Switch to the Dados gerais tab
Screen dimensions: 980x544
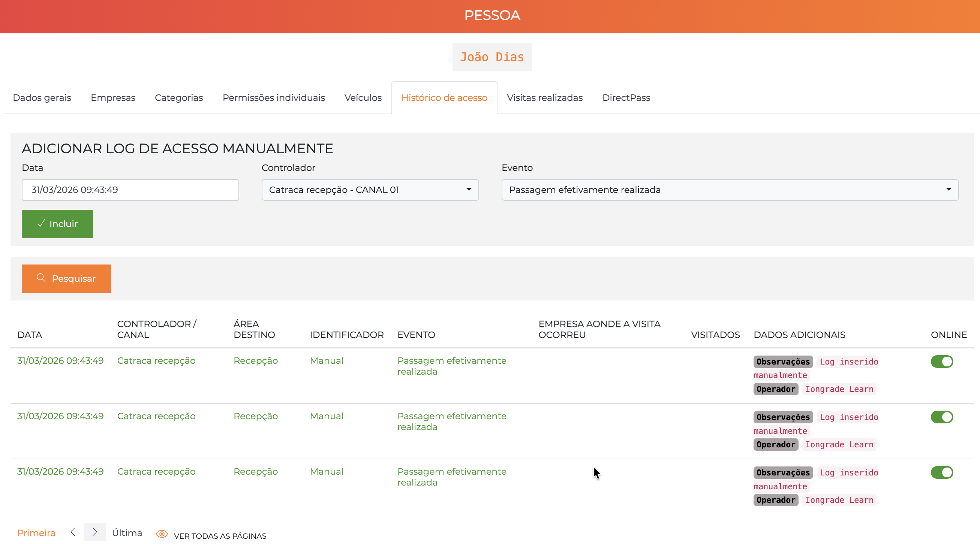42,98
